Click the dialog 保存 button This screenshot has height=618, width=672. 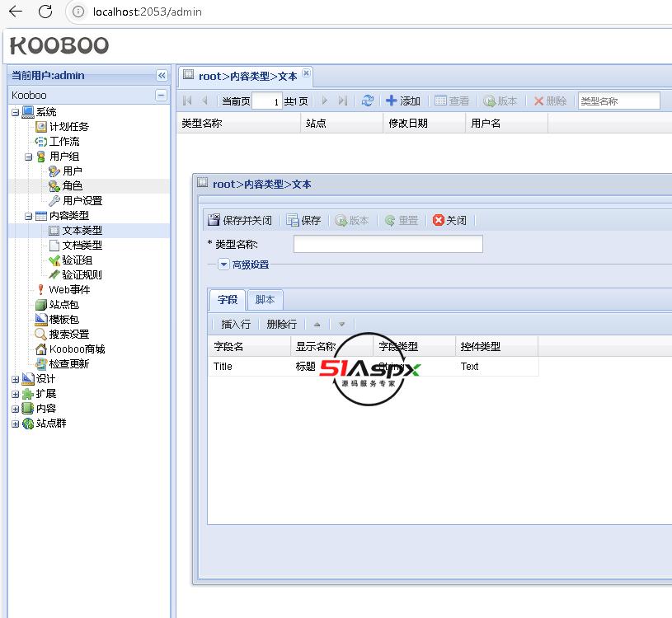pyautogui.click(x=303, y=220)
